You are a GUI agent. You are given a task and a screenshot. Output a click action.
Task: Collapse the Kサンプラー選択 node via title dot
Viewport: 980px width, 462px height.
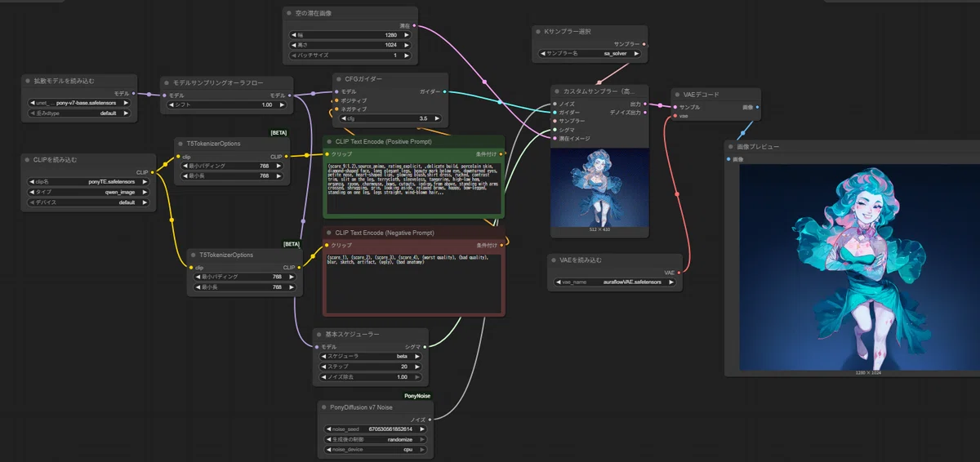[x=537, y=32]
